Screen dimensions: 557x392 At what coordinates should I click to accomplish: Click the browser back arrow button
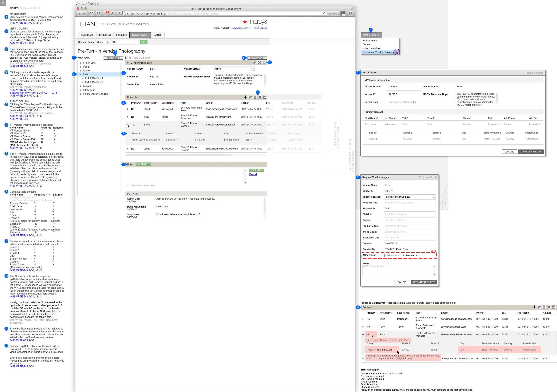[x=79, y=13]
